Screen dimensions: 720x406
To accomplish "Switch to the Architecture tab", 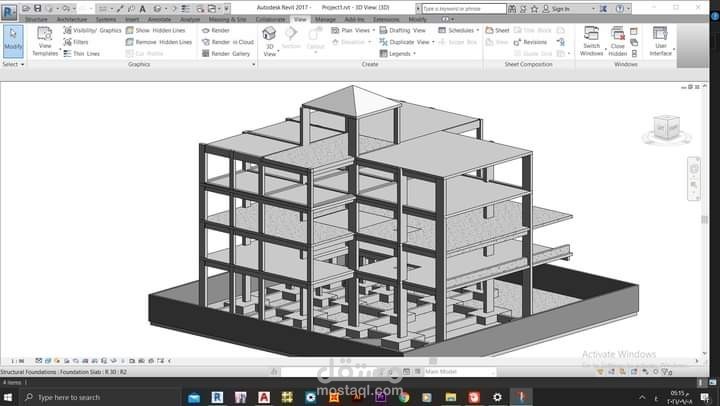I will (x=72, y=19).
